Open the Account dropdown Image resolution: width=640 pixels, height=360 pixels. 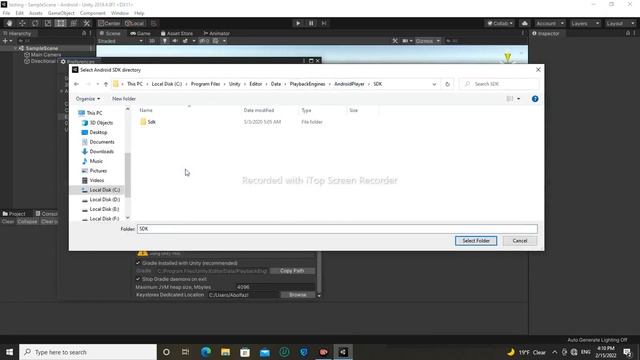[x=549, y=23]
